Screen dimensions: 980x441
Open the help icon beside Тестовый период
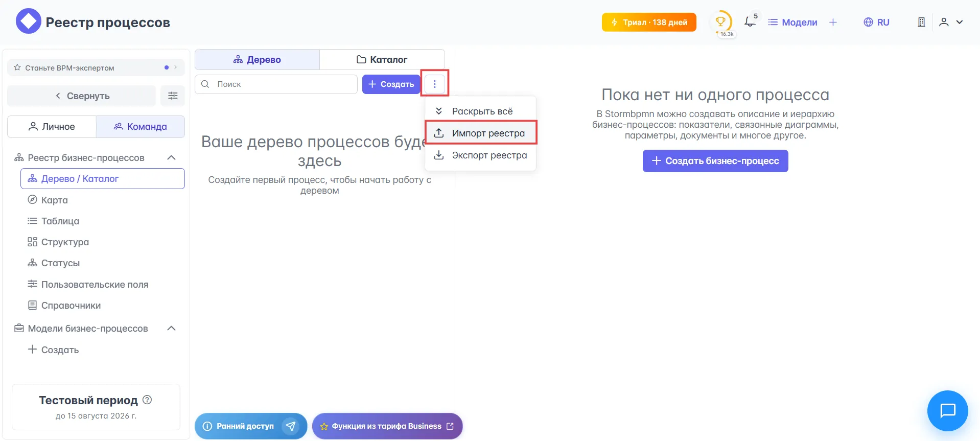(x=147, y=400)
